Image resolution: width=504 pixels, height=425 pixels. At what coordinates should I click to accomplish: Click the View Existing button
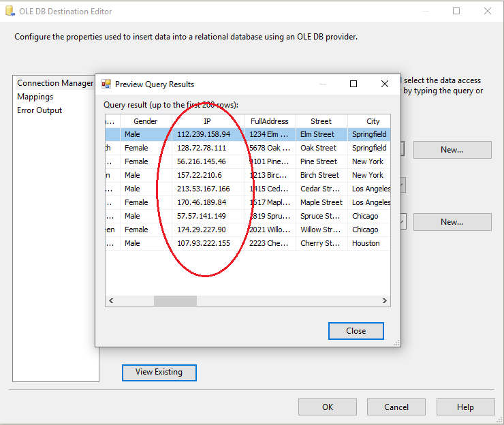[x=159, y=372]
